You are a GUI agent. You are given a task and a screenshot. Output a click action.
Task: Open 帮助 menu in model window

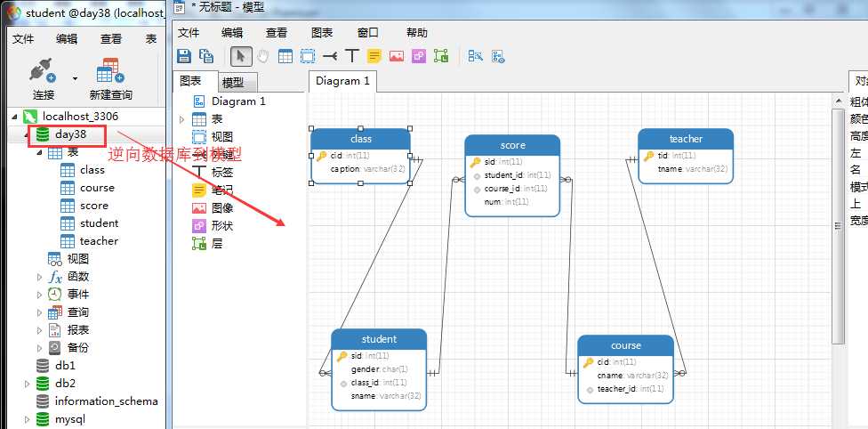pos(417,33)
